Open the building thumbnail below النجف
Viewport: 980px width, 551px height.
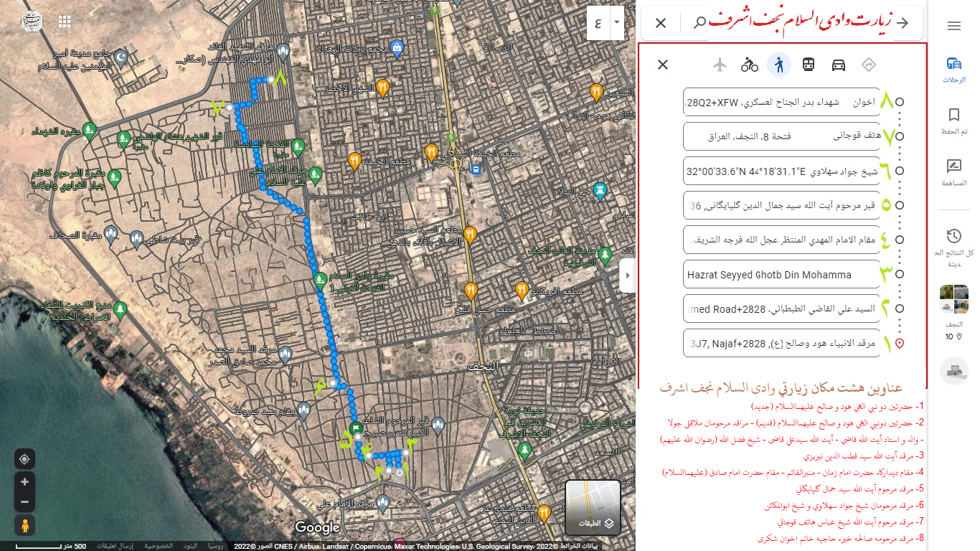(x=953, y=371)
